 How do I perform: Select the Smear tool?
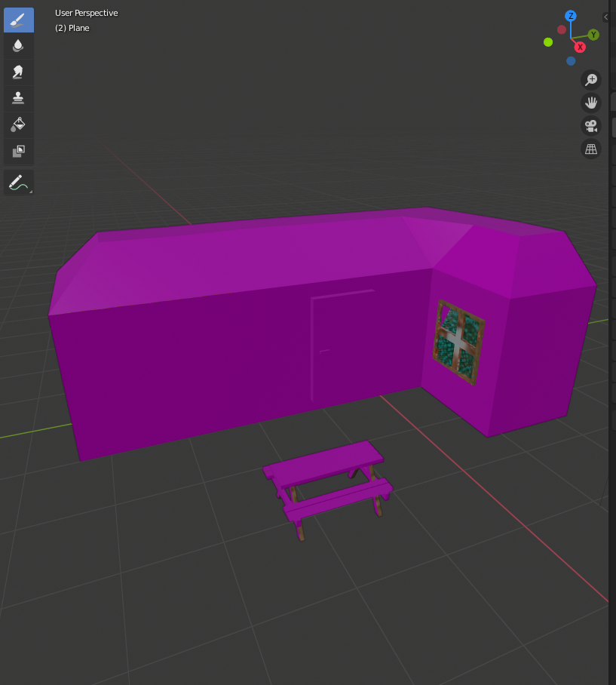(x=18, y=72)
